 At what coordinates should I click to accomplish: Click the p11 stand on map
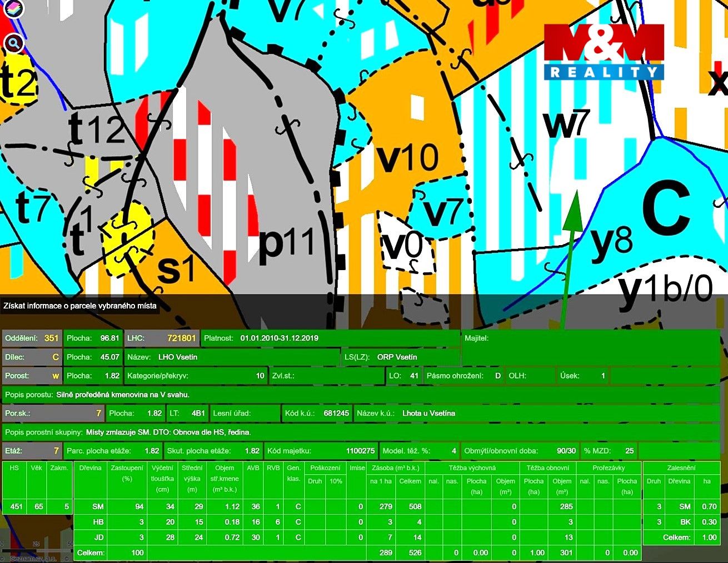(287, 243)
